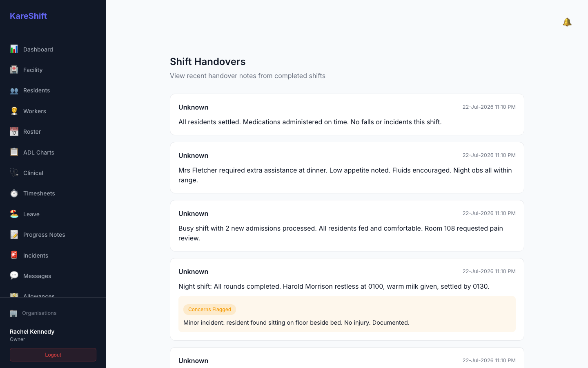Image resolution: width=588 pixels, height=368 pixels.
Task: Click the Messages speech bubble icon
Action: [x=14, y=276]
